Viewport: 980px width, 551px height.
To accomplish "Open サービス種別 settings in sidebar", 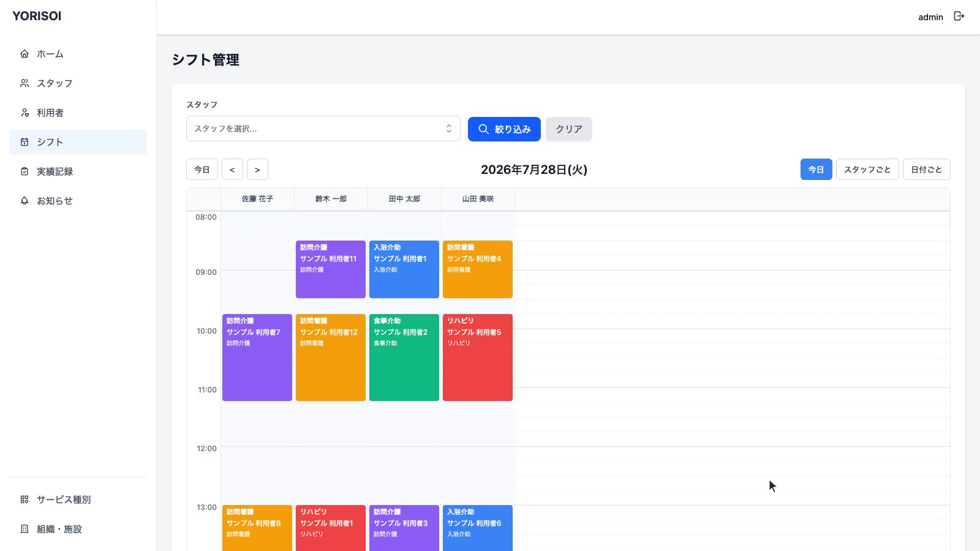I will (78, 500).
